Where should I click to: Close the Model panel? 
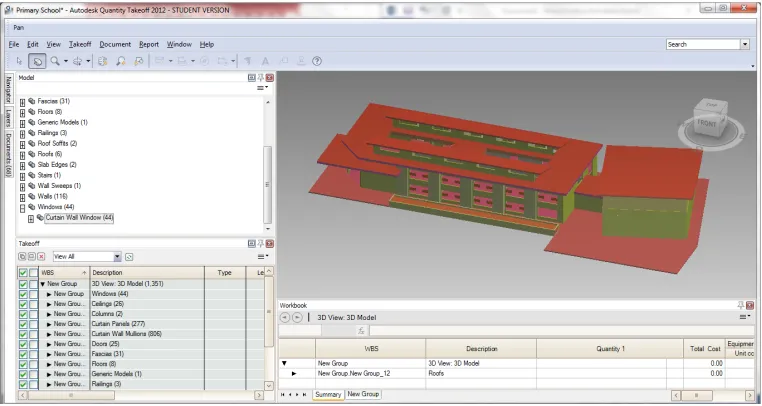click(x=270, y=78)
